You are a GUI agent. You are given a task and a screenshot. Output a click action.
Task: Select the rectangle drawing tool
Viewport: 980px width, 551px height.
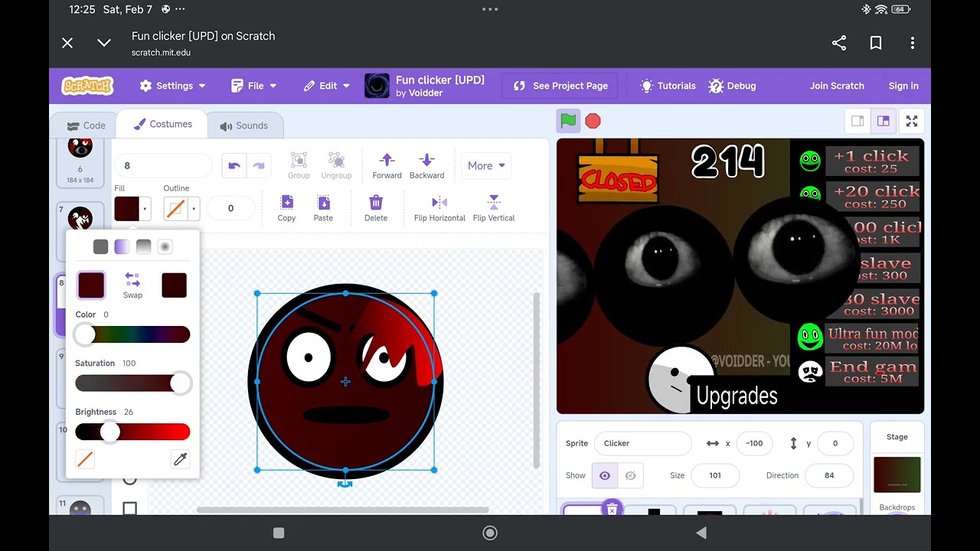pyautogui.click(x=129, y=508)
